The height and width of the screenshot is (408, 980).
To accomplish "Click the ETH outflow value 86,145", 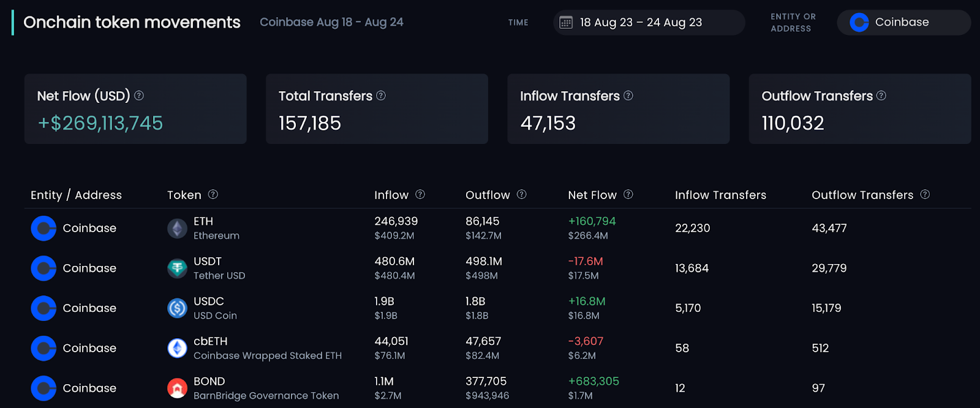I will tap(483, 221).
